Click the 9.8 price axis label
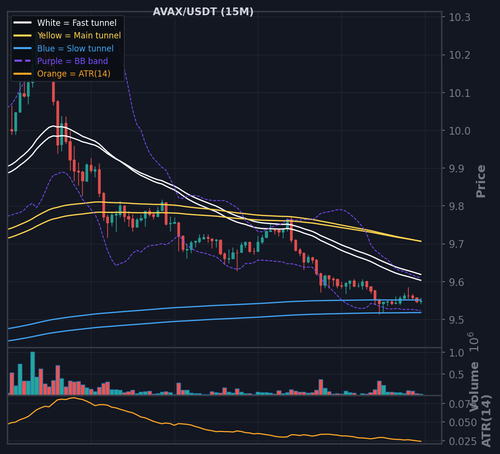500x454 pixels. click(x=456, y=206)
